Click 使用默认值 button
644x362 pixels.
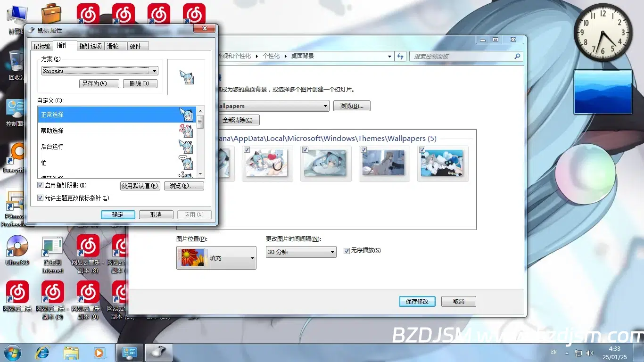[140, 186]
